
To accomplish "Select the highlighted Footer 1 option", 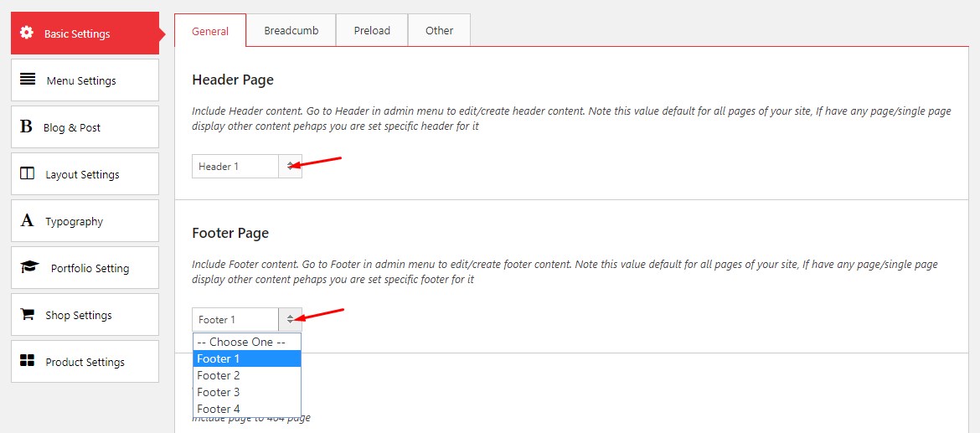I will click(x=246, y=358).
